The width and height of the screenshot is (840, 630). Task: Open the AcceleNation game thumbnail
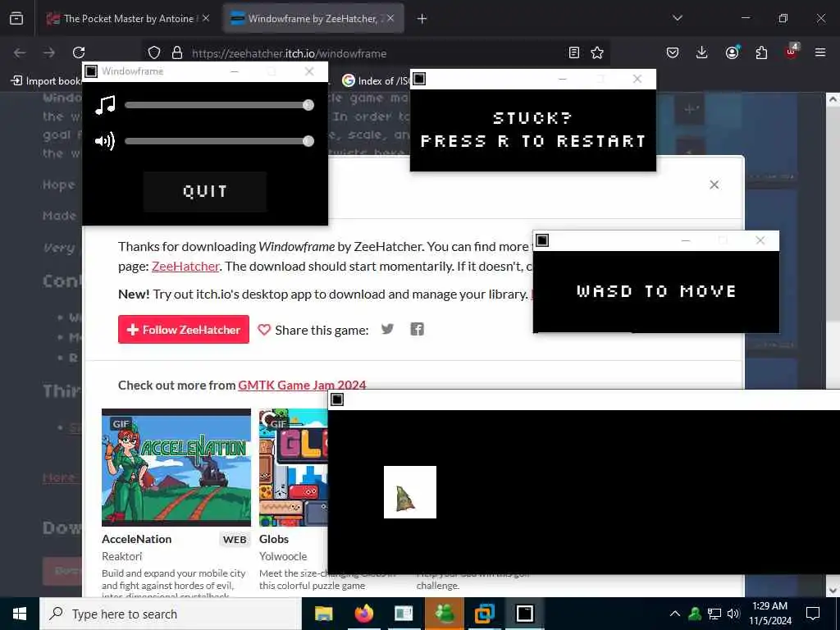(x=176, y=468)
